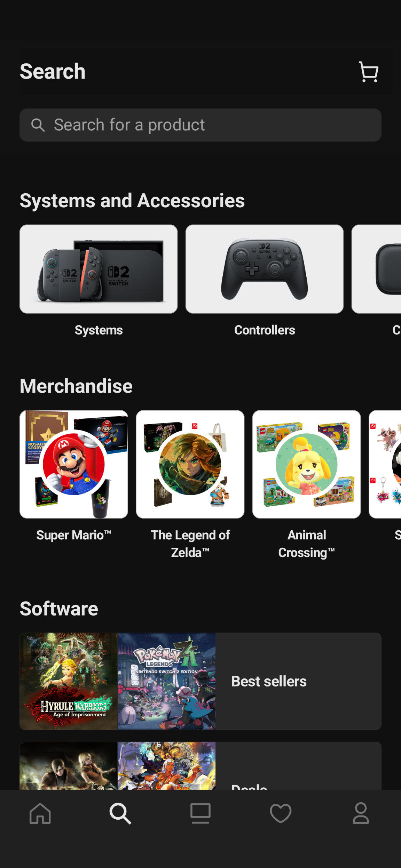Open the Systems category image
Viewport: 401px width, 868px height.
click(x=99, y=269)
